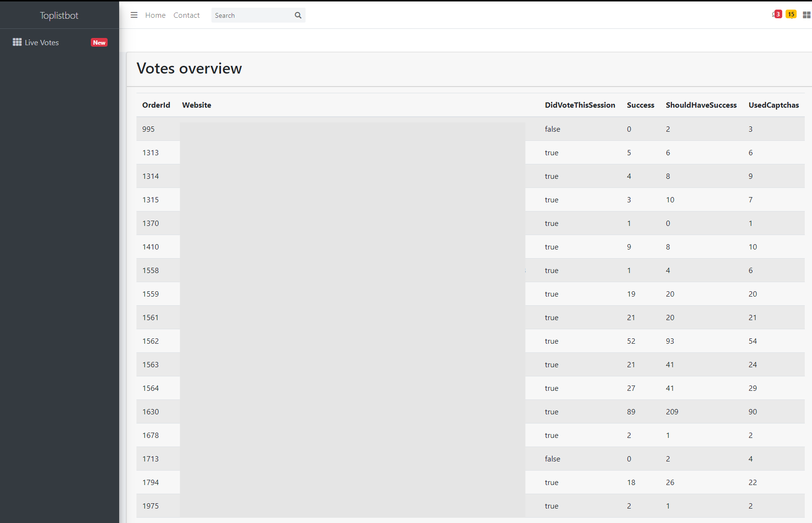Select order ID 1794 cell
Screen dimensions: 812x523
pyautogui.click(x=150, y=483)
